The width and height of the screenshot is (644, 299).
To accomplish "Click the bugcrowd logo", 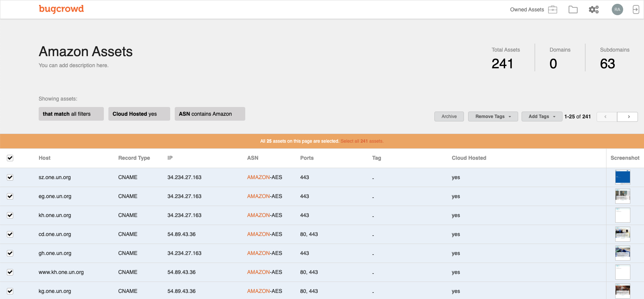I will tap(61, 9).
